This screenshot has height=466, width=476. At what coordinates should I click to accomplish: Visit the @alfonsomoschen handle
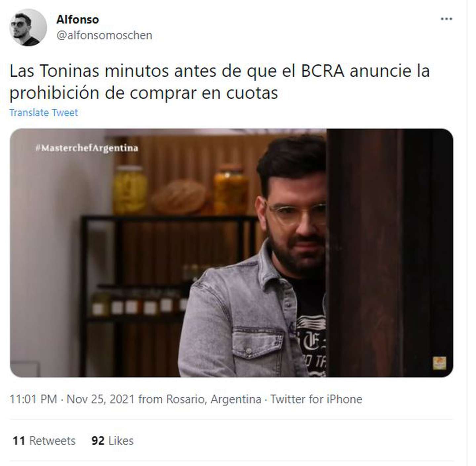click(104, 35)
